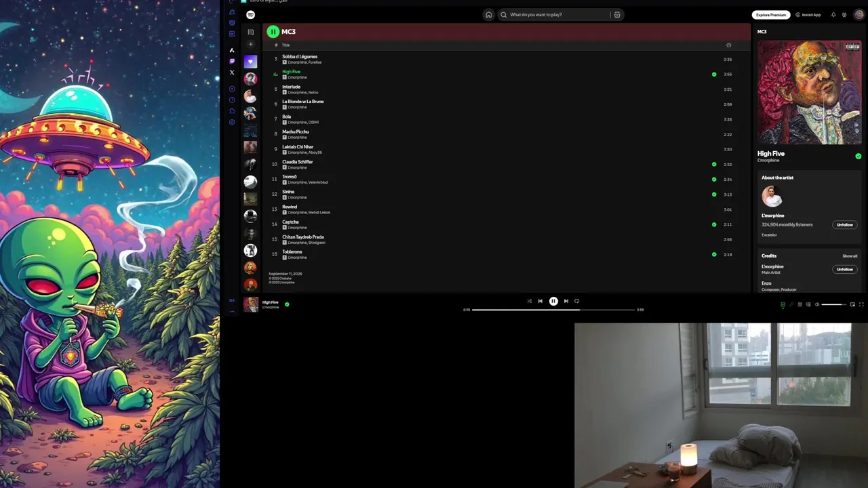Open Extensions cube icon in browser sidebar
The width and height of the screenshot is (868, 488).
coord(232,111)
